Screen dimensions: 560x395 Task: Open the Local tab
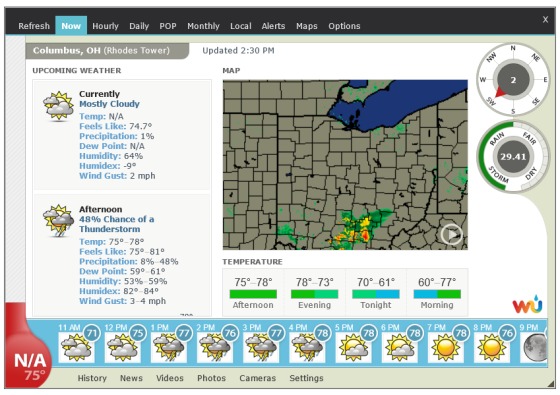tap(241, 26)
